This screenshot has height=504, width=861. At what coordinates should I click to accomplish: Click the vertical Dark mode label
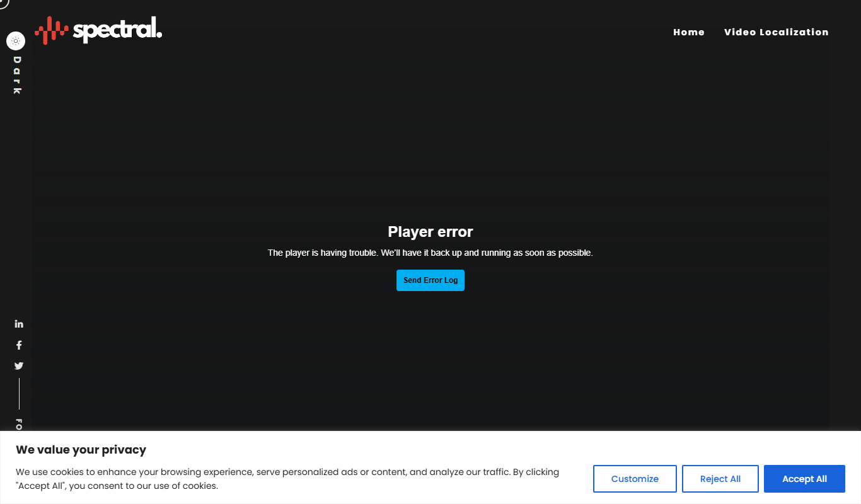tap(17, 75)
